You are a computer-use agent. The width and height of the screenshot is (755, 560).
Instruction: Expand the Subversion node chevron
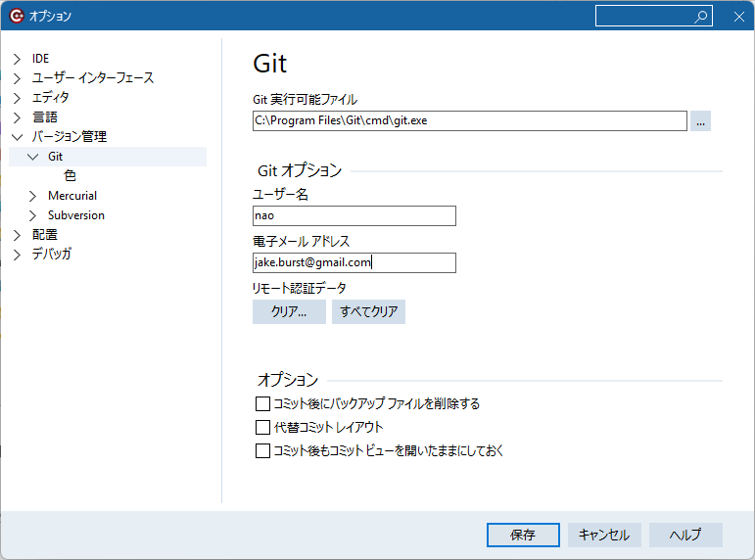point(32,215)
